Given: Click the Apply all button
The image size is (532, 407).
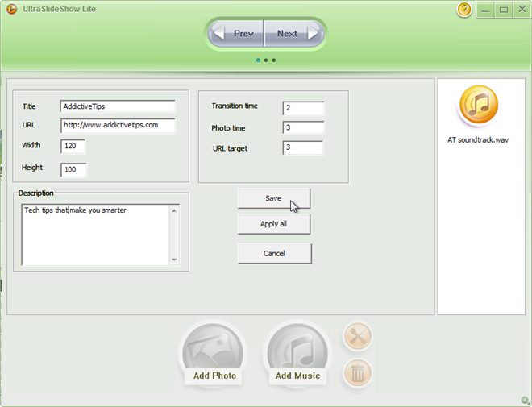Looking at the screenshot, I should (274, 224).
